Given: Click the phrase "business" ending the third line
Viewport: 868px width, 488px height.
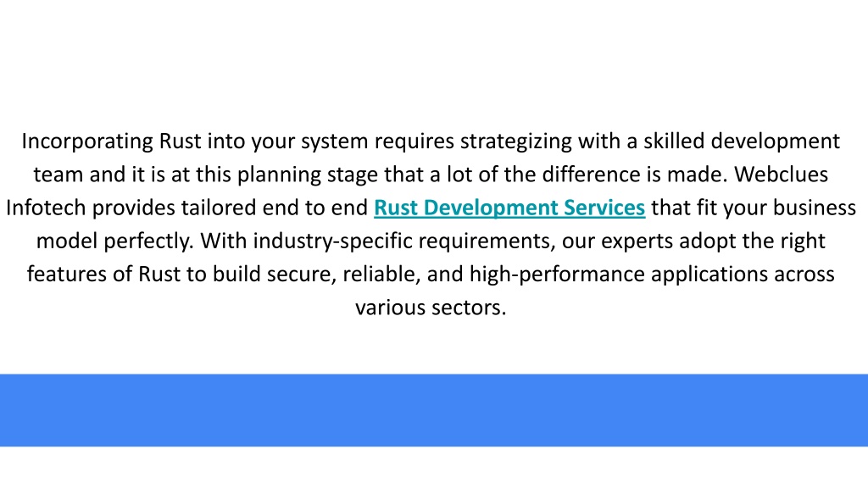Looking at the screenshot, I should (815, 208).
